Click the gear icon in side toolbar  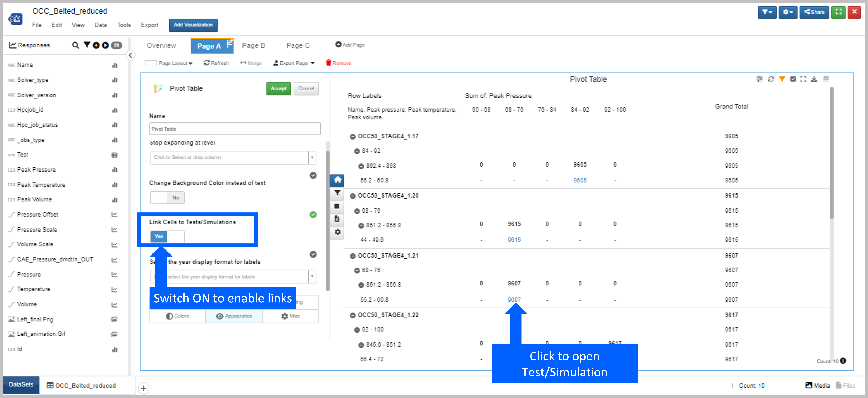coord(337,232)
